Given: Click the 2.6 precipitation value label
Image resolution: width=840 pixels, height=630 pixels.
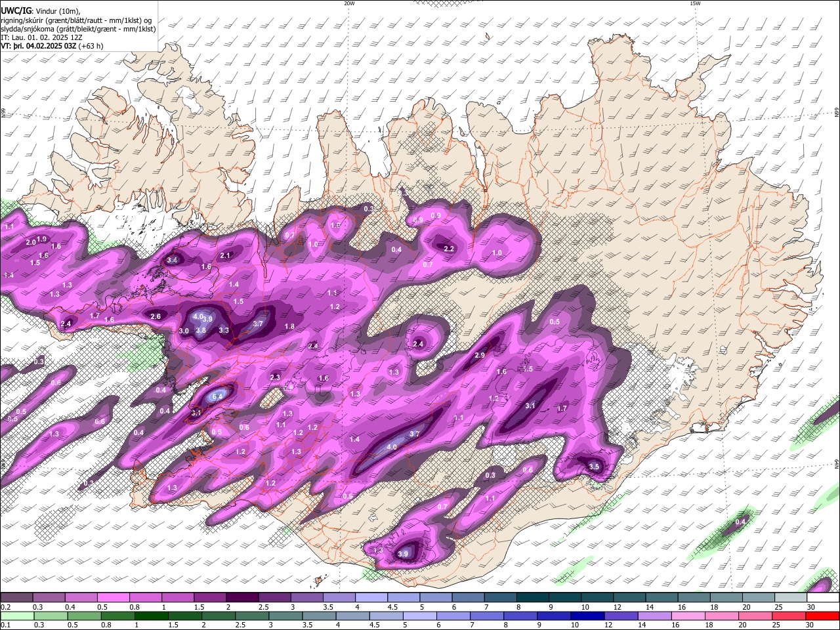Looking at the screenshot, I should 156,316.
